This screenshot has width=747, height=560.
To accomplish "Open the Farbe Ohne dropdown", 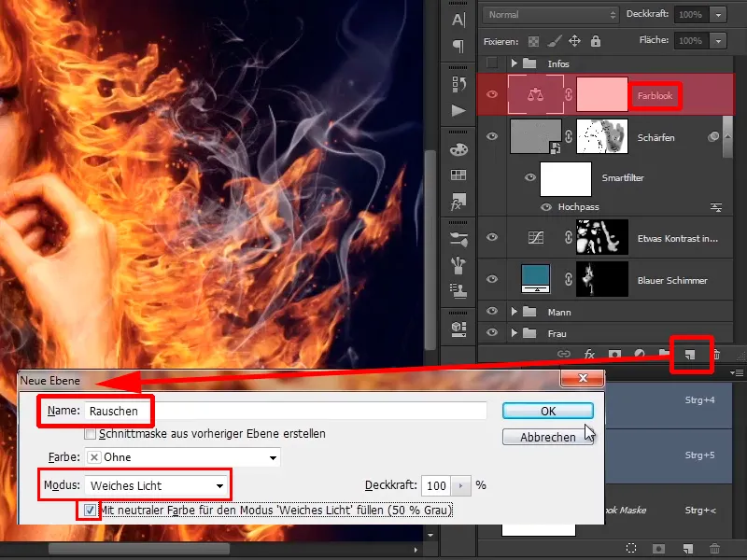I will [x=183, y=457].
